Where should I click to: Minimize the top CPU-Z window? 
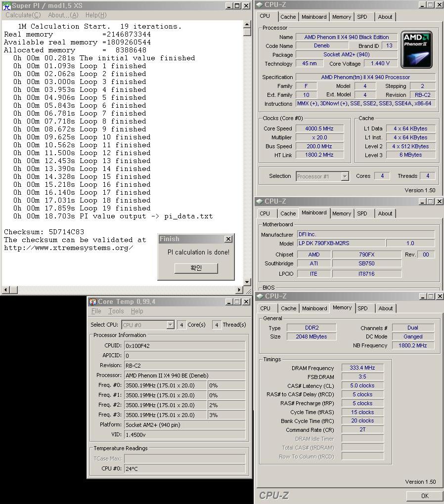point(422,5)
